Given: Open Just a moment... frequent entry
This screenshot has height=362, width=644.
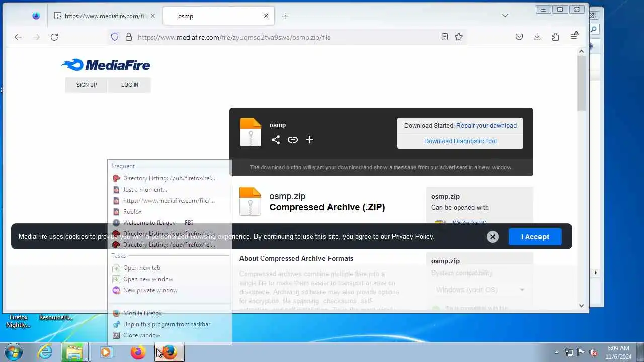Looking at the screenshot, I should pyautogui.click(x=170, y=190).
